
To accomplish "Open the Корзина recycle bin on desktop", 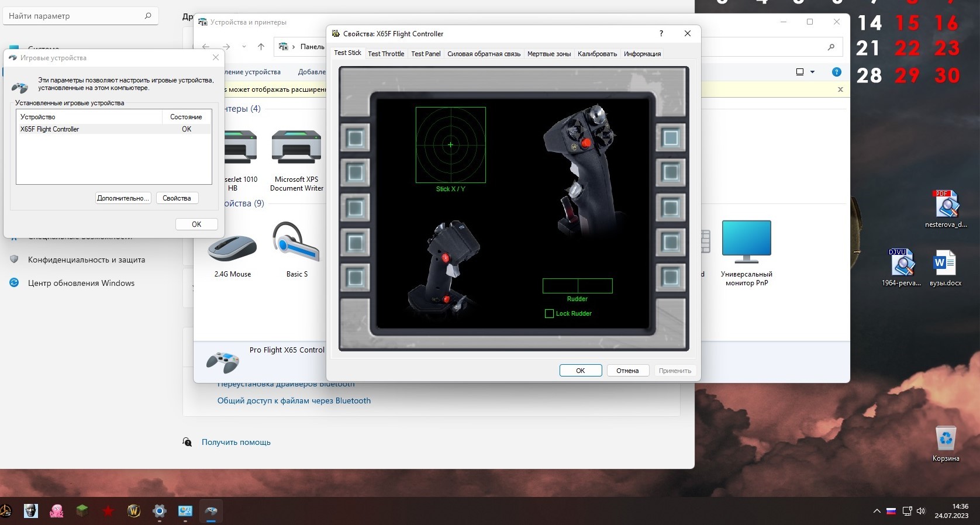I will click(x=946, y=438).
